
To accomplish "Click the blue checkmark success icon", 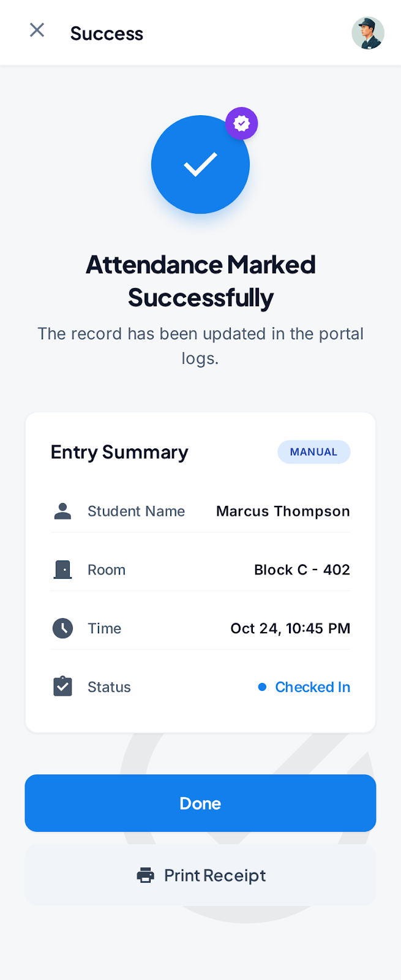I will coord(200,164).
